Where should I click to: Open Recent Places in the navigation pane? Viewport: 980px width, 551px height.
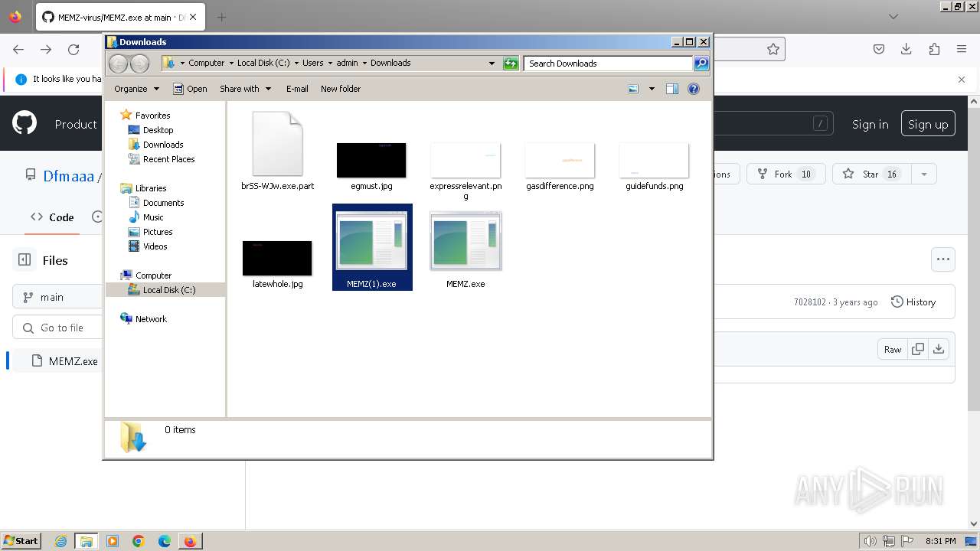pos(168,159)
